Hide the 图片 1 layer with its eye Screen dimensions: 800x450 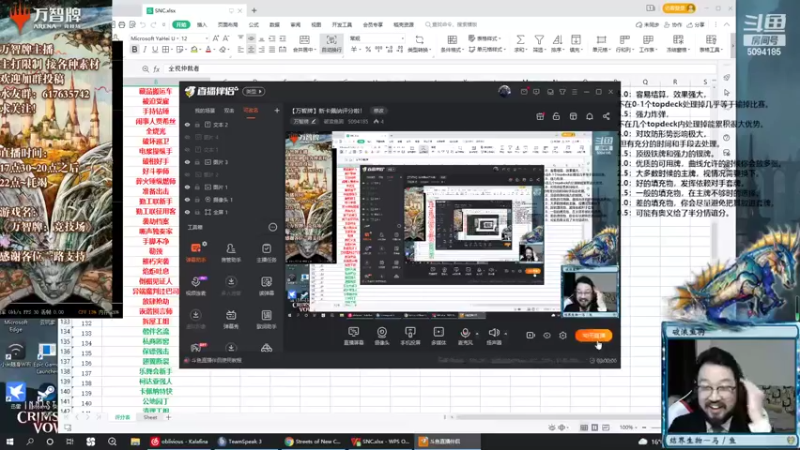187,187
